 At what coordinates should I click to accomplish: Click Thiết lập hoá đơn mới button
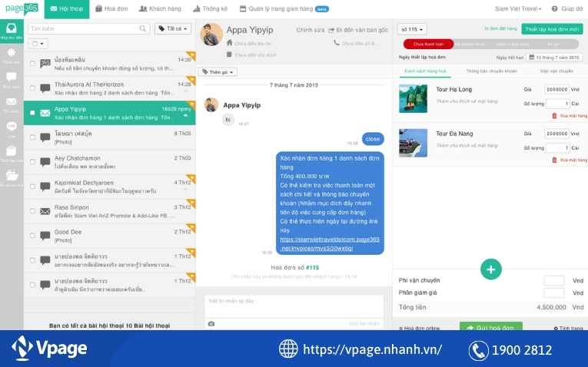pyautogui.click(x=552, y=29)
